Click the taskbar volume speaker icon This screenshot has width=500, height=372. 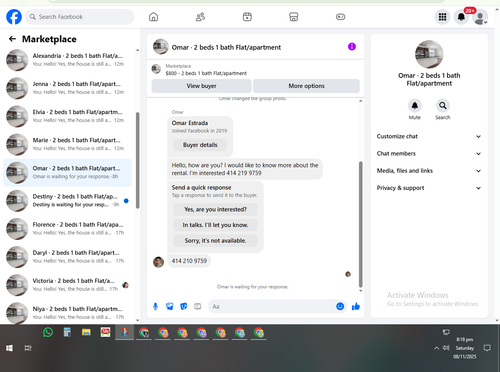[x=446, y=348]
